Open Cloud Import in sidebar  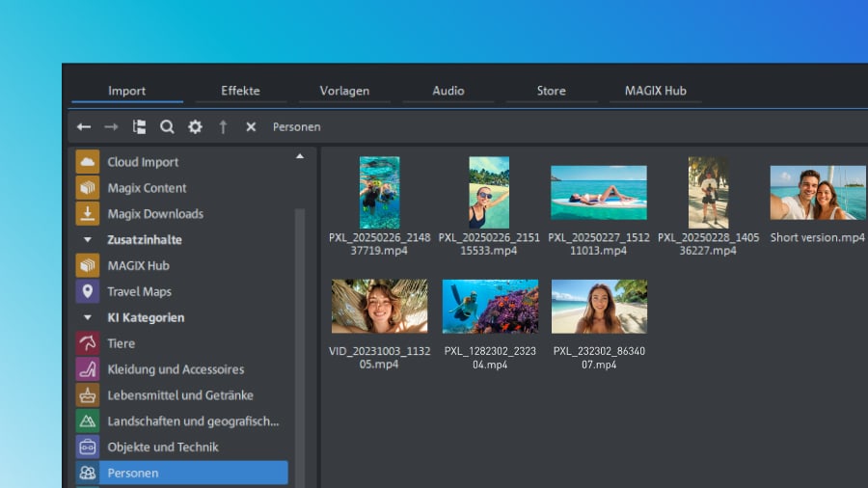click(143, 162)
